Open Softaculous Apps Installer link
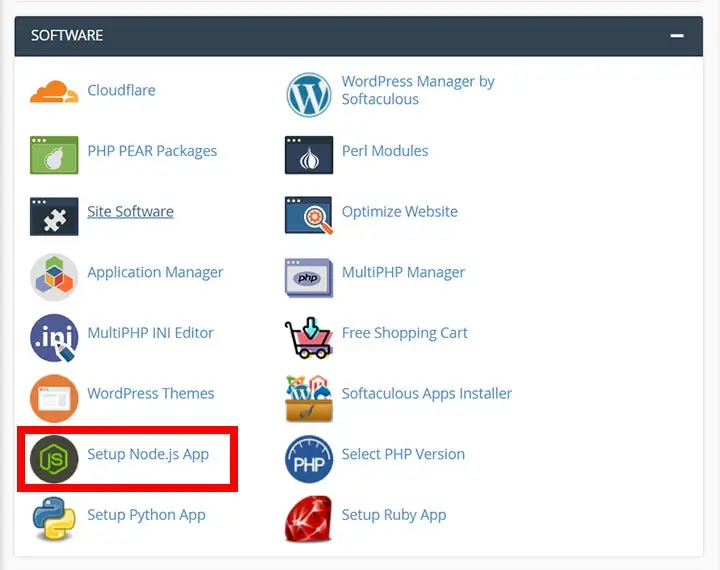Viewport: 720px width, 570px height. (x=427, y=394)
